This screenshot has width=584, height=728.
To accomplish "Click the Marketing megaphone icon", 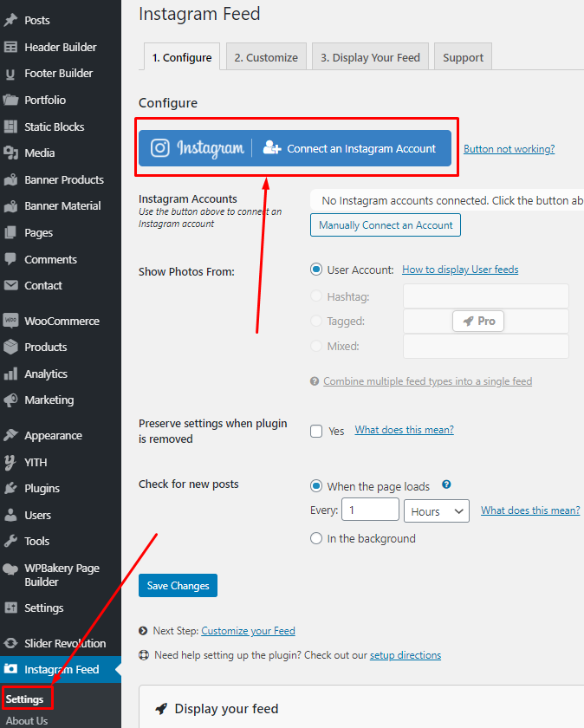I will pos(10,400).
